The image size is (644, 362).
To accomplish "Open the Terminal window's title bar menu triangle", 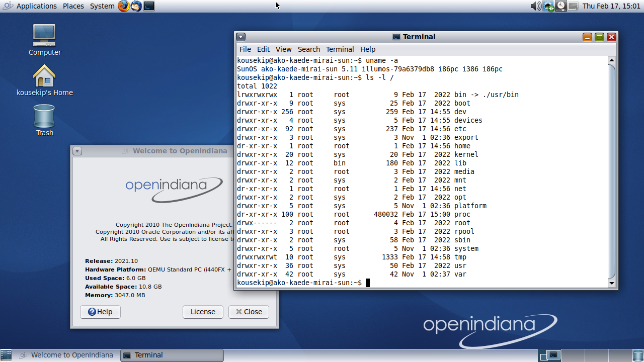I will coord(241,37).
